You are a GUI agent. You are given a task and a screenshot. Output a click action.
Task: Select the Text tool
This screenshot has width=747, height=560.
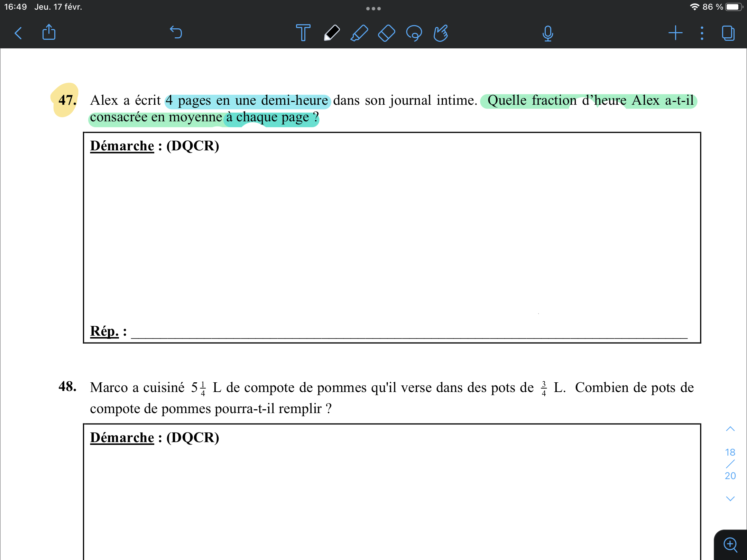click(303, 33)
